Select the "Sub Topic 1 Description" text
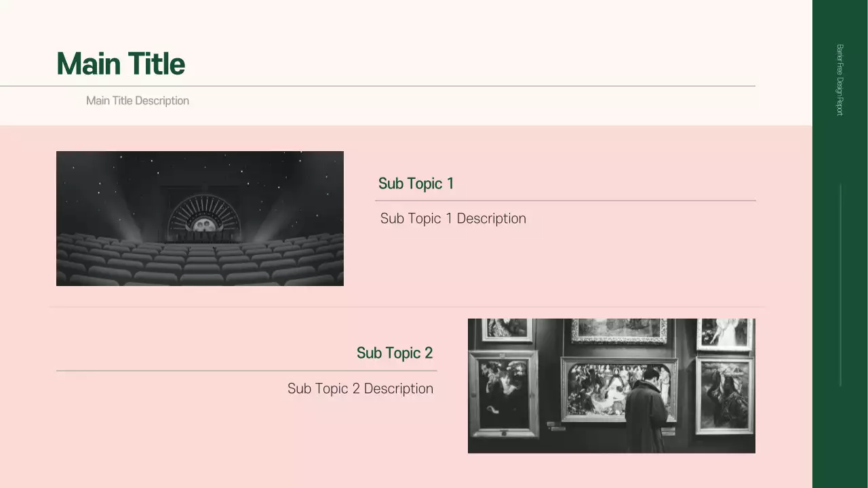Viewport: 868px width, 488px height. point(453,219)
